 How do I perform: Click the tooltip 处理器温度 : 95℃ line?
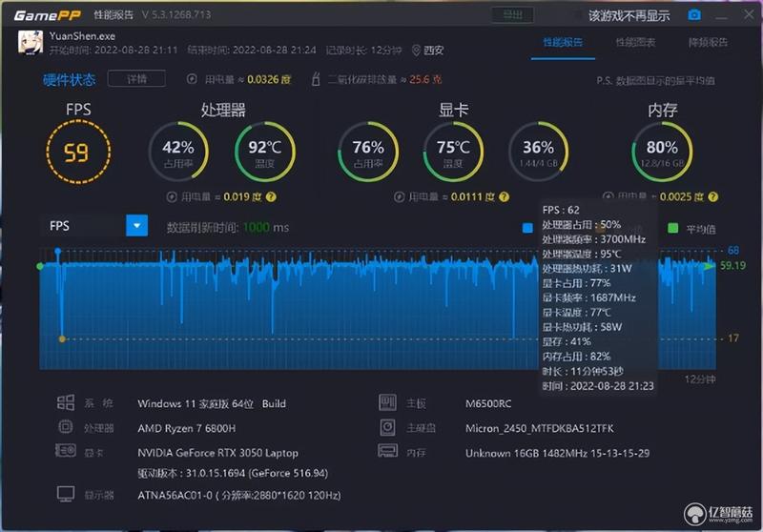582,254
